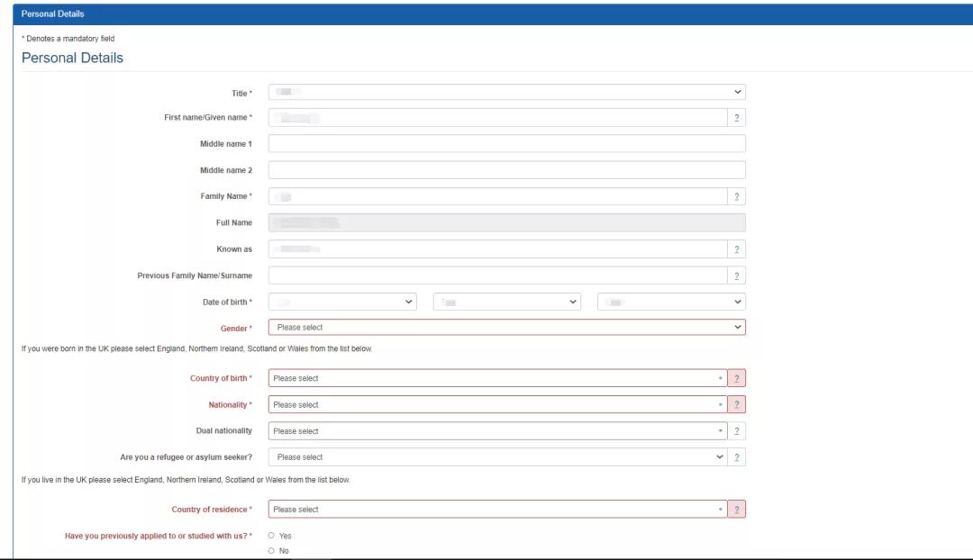
Task: Expand the Gender dropdown
Action: 506,328
